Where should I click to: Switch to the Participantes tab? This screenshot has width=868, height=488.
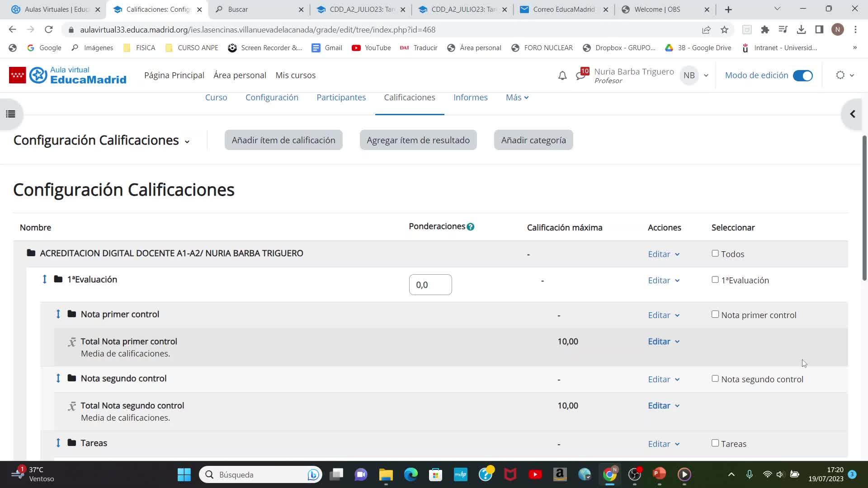tap(341, 98)
